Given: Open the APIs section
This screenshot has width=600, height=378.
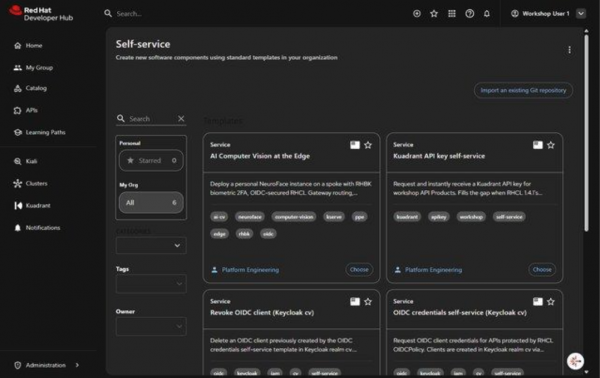Looking at the screenshot, I should (26, 111).
